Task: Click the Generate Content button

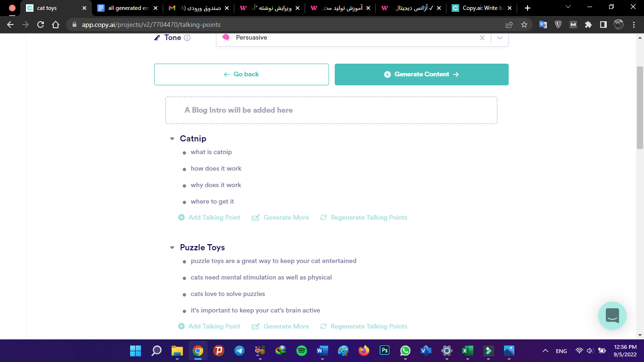Action: click(421, 74)
